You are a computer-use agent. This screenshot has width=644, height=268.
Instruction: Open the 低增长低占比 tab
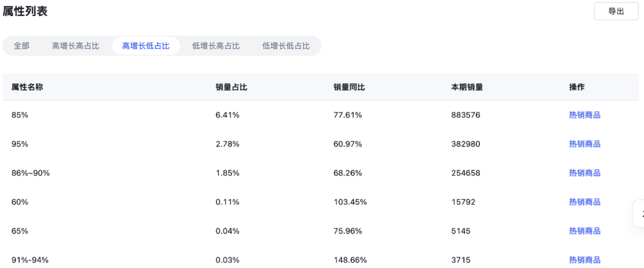(x=286, y=45)
